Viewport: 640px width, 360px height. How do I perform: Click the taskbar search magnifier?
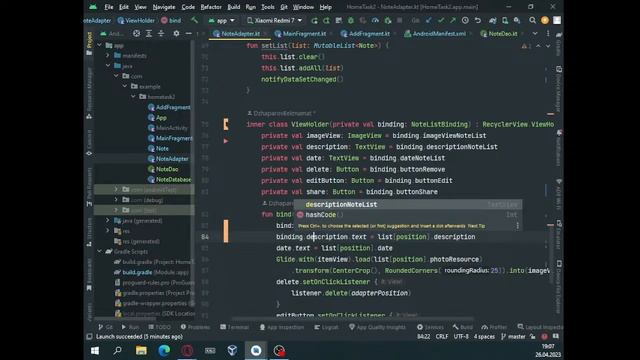click(118, 351)
